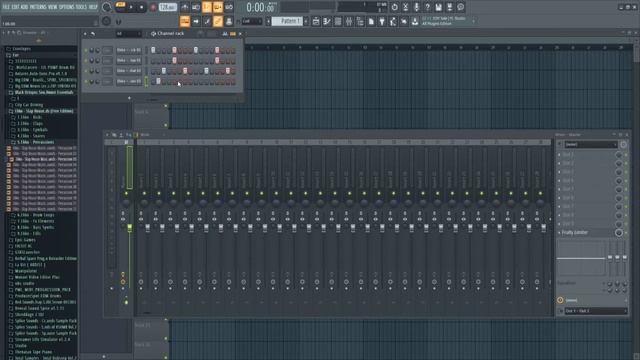The image size is (640, 360).
Task: Mute the first channel via its green LED
Action: coord(86,50)
